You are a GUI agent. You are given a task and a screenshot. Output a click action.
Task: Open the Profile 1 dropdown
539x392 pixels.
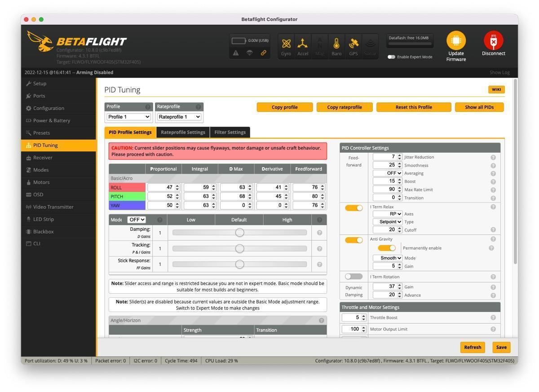(128, 117)
